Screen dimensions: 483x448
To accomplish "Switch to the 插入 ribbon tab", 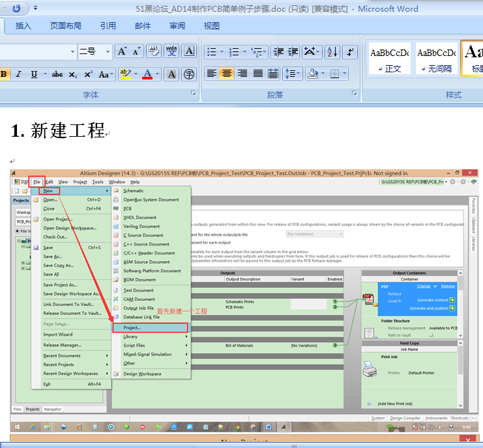I will click(23, 26).
